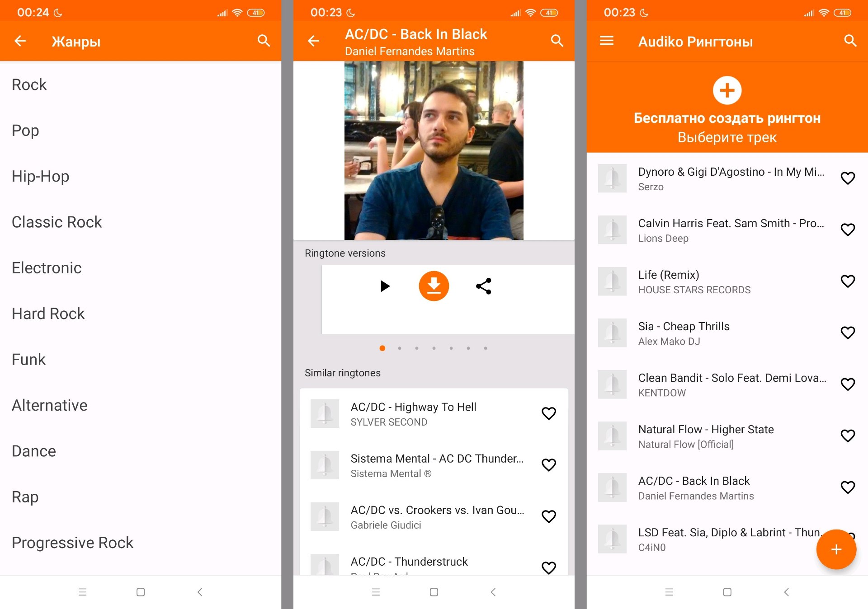Favorite AC/DC vs. Crookers vs. Ivan Gou

548,516
